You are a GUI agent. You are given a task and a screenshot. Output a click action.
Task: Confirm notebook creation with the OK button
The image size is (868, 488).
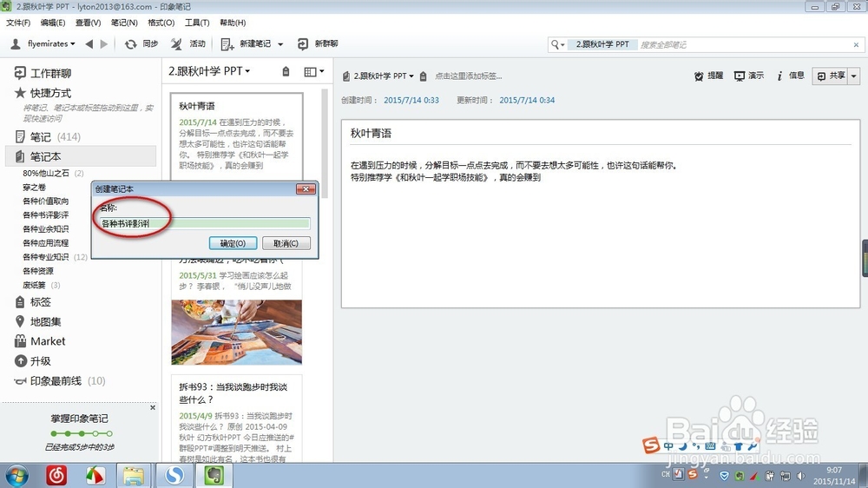(x=233, y=243)
